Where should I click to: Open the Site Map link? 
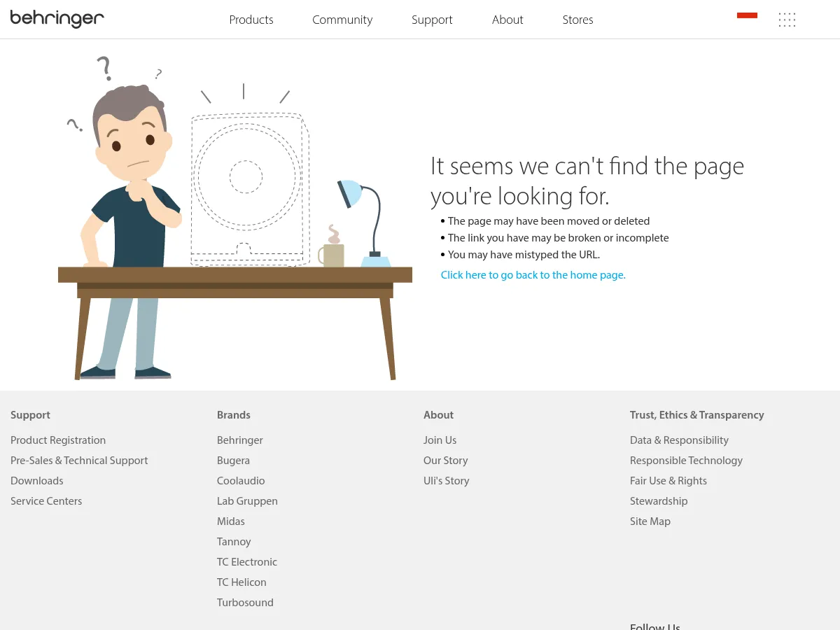click(x=650, y=521)
